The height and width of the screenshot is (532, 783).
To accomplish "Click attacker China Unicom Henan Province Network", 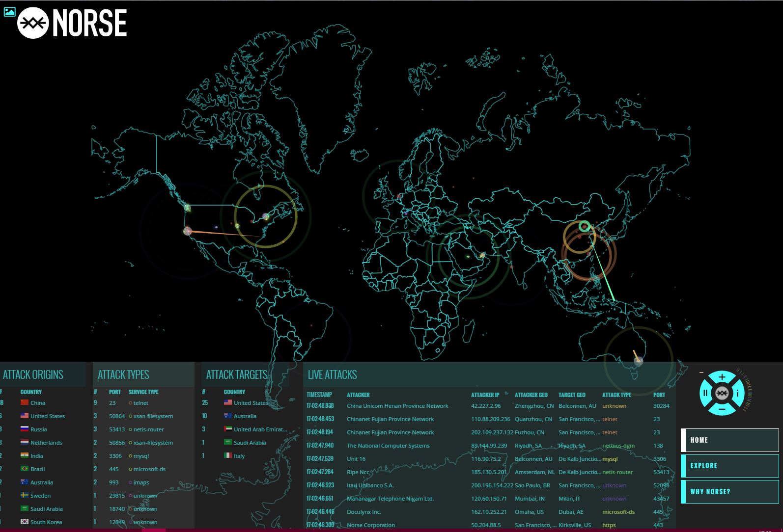I will (x=397, y=406).
